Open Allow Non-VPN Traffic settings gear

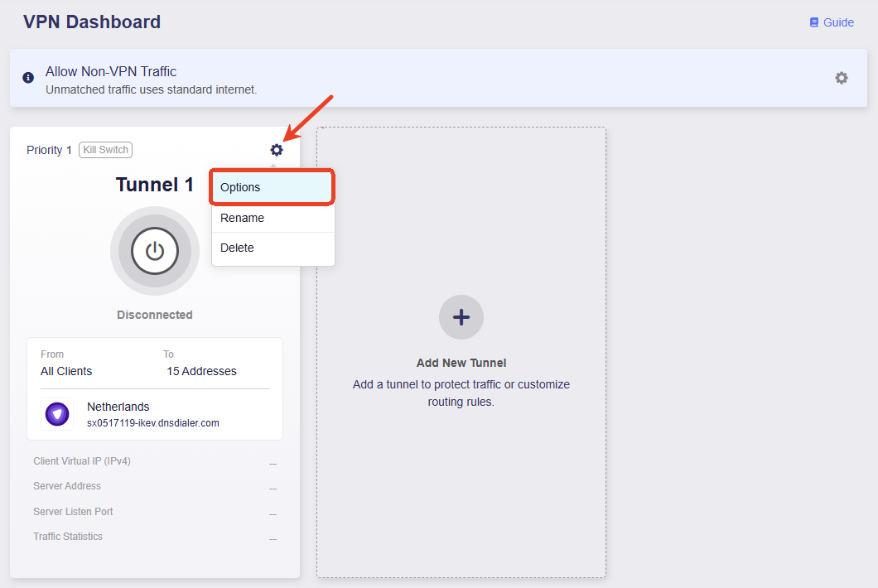841,78
